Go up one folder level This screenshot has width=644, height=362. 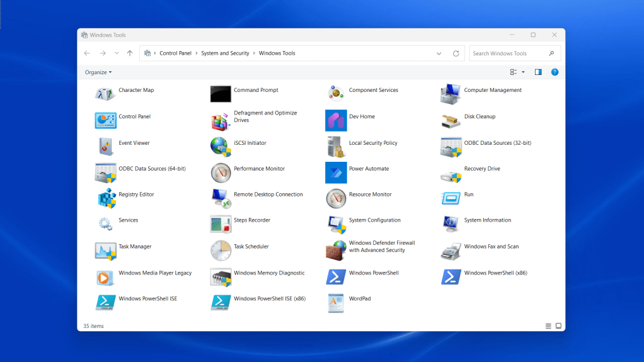(130, 53)
